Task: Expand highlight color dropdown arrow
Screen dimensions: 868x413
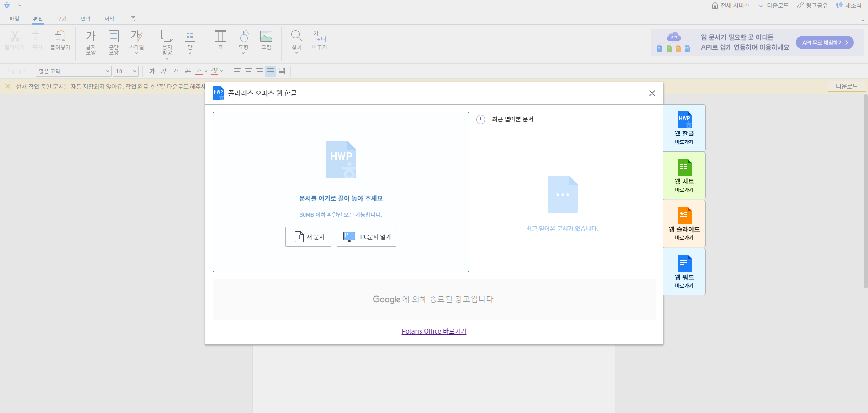Action: tap(221, 71)
